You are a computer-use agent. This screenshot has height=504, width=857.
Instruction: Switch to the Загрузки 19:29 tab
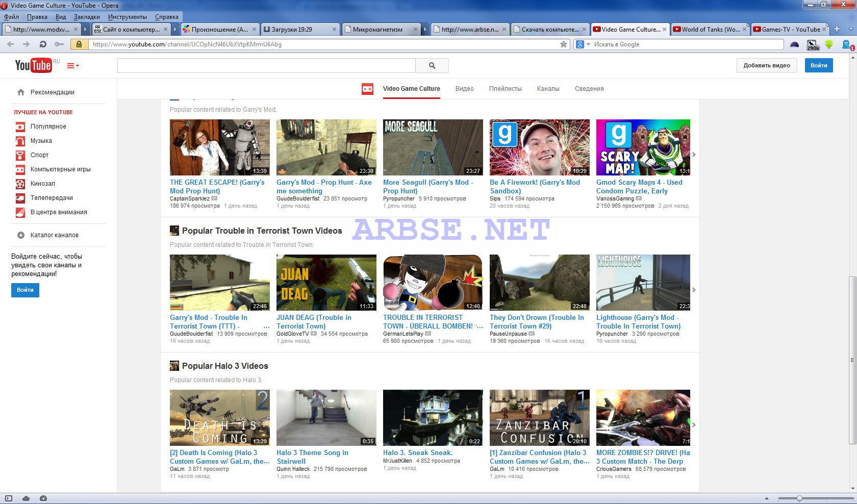click(299, 29)
